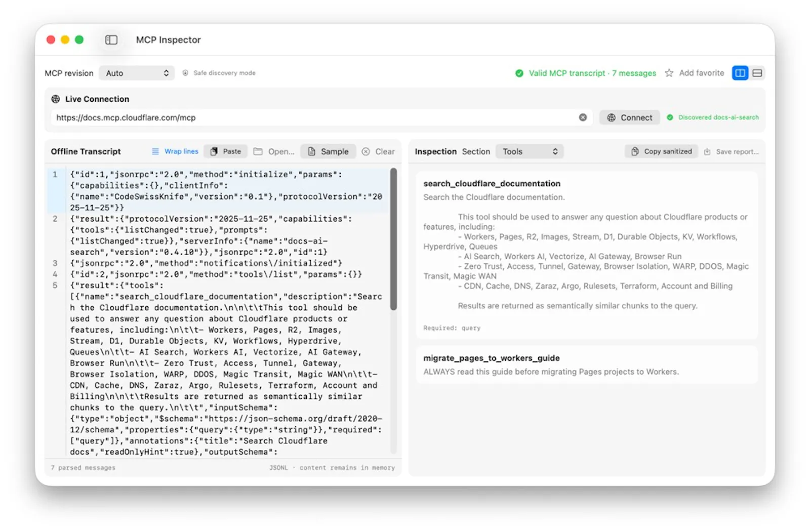Click 'JSONL · content remains in memory' status
Image resolution: width=810 pixels, height=532 pixels.
point(332,468)
